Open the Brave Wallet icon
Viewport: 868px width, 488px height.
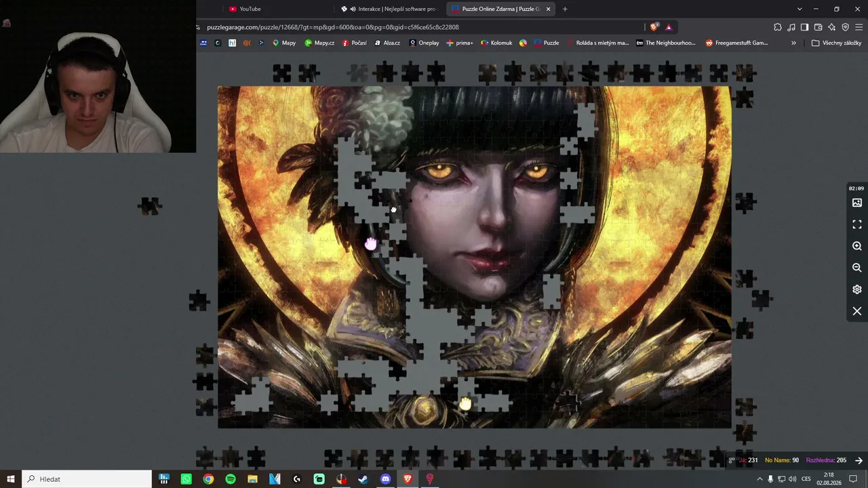pos(818,27)
